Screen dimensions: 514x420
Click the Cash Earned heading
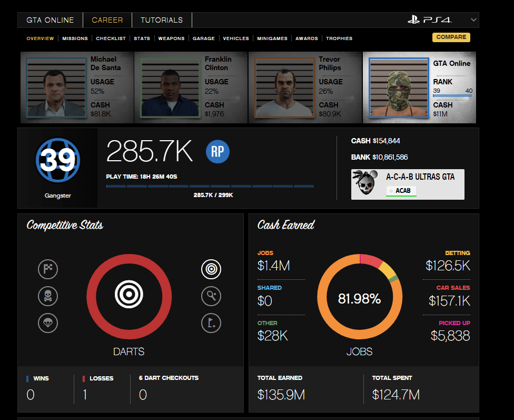286,225
